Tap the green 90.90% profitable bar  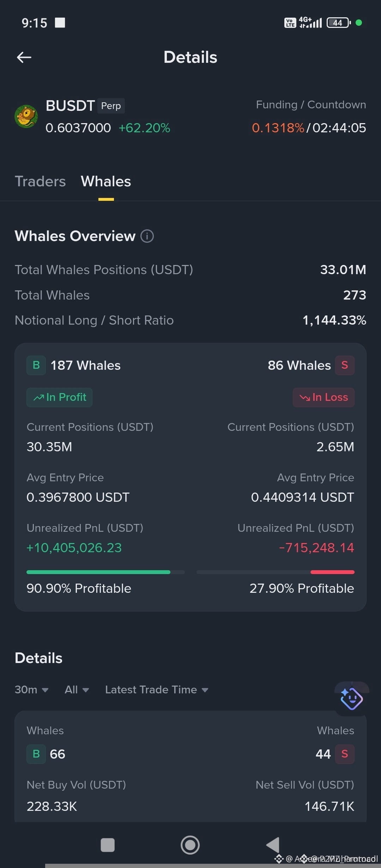click(98, 572)
